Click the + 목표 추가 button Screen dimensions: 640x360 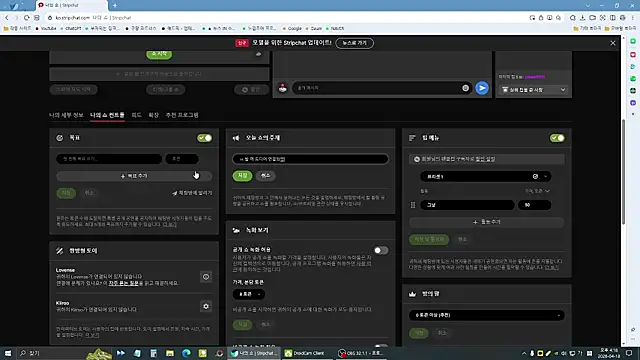point(134,176)
